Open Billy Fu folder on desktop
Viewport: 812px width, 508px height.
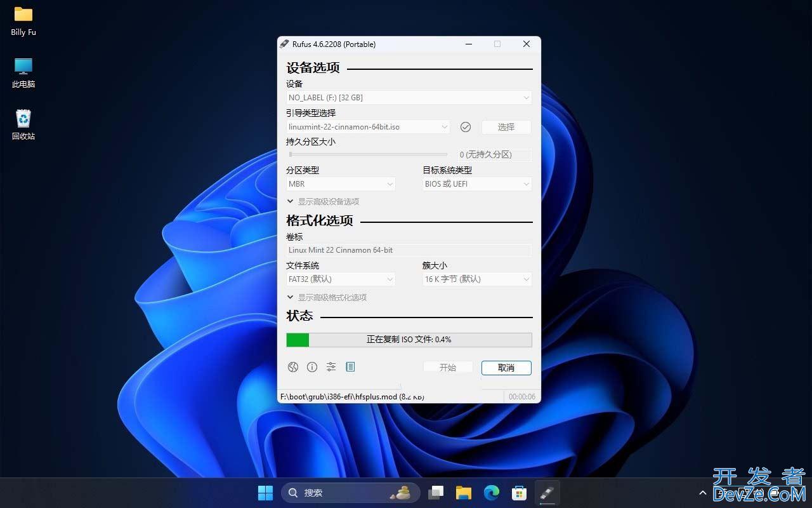pos(23,21)
